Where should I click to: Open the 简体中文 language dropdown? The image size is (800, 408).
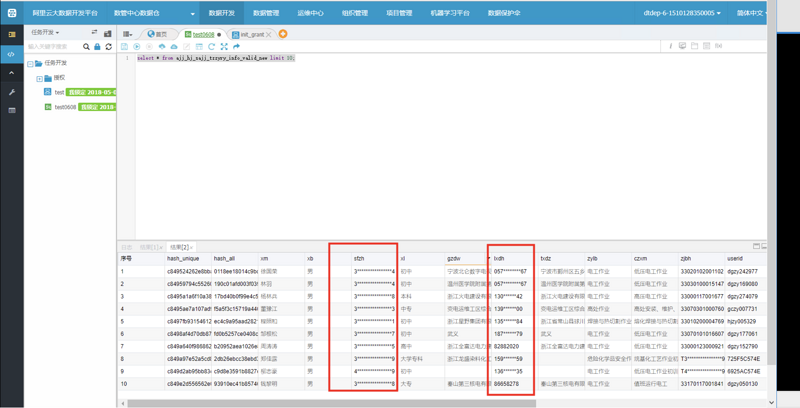pos(752,13)
